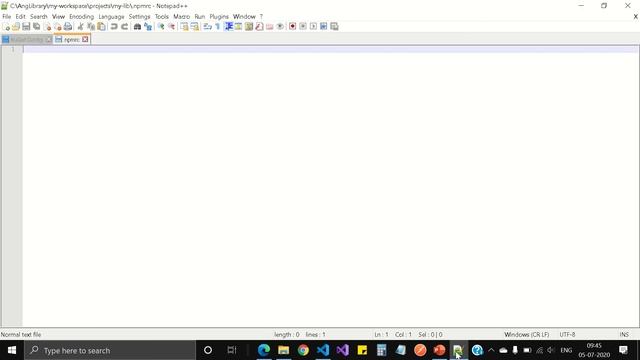Close the current document via toolbar icon
The image size is (640, 360).
coord(47,27)
